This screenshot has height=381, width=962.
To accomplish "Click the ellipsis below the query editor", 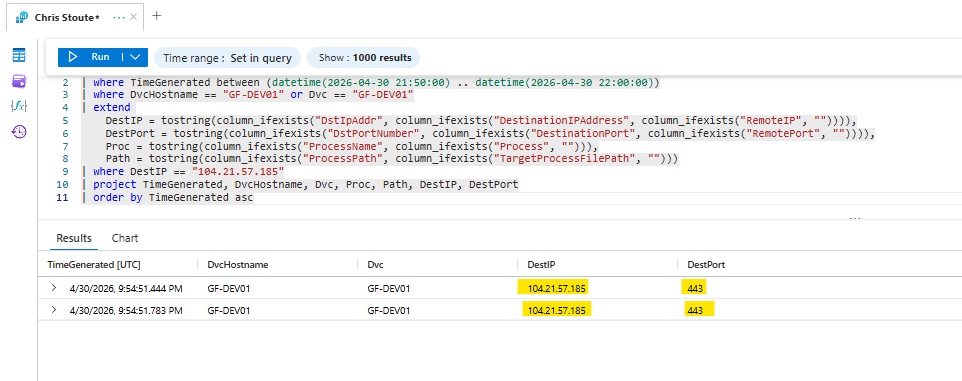I will coord(855,217).
